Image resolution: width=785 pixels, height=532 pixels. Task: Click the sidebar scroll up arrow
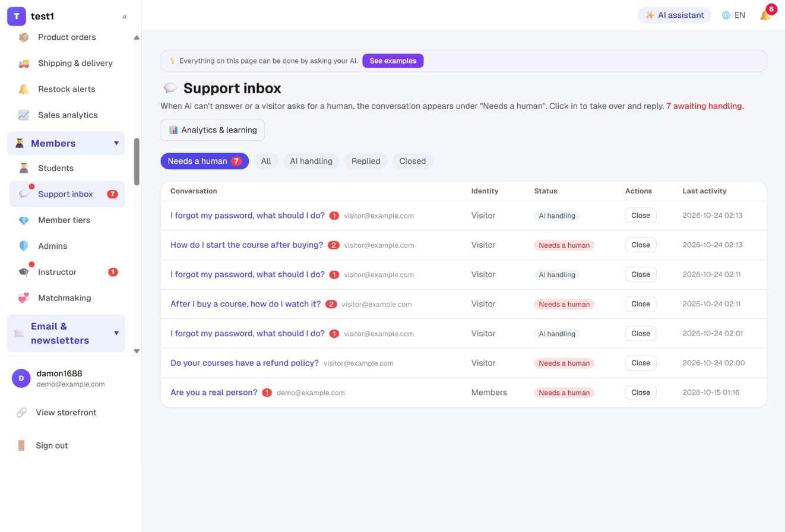tap(137, 37)
